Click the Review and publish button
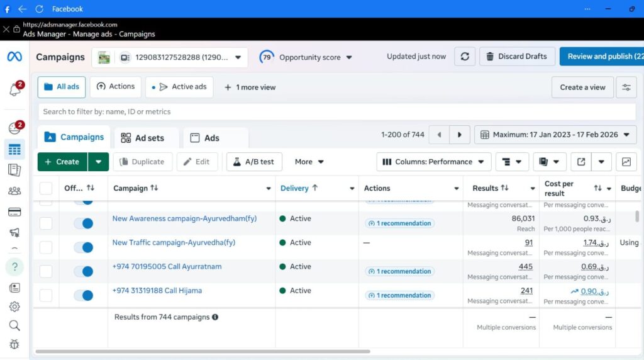The height and width of the screenshot is (360, 644). (601, 57)
